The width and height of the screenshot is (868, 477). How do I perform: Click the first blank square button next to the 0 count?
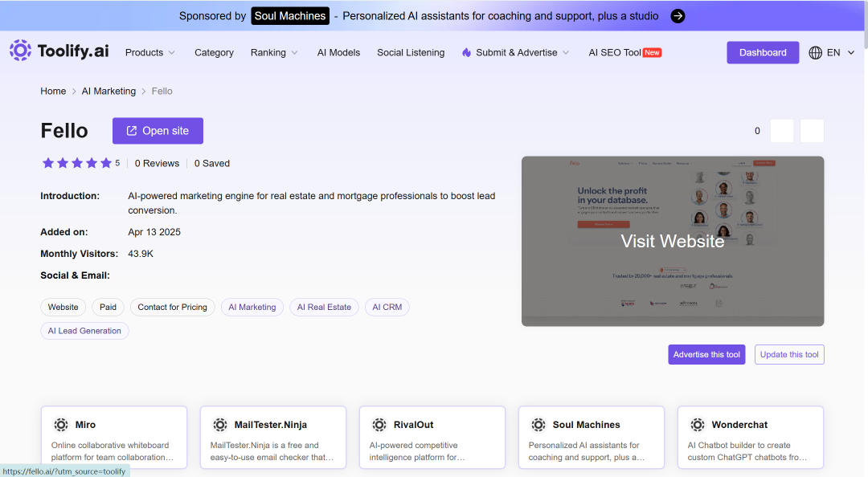click(782, 131)
